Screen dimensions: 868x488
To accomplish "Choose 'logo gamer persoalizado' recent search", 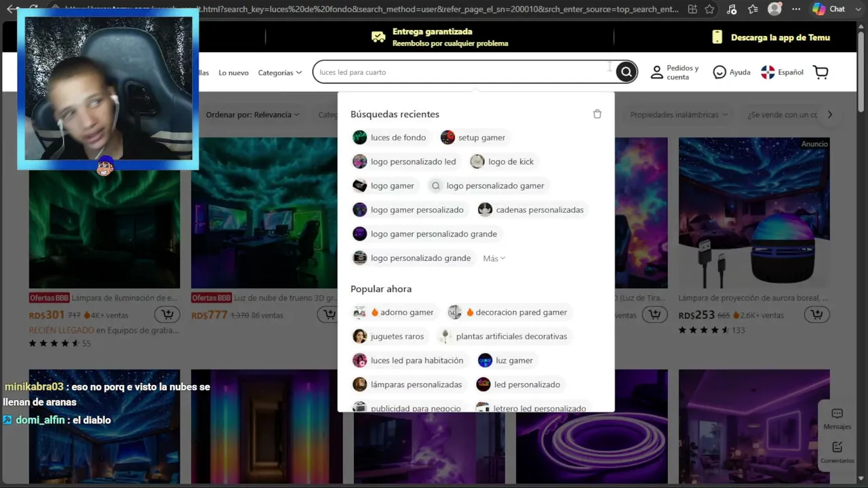I will pyautogui.click(x=408, y=210).
